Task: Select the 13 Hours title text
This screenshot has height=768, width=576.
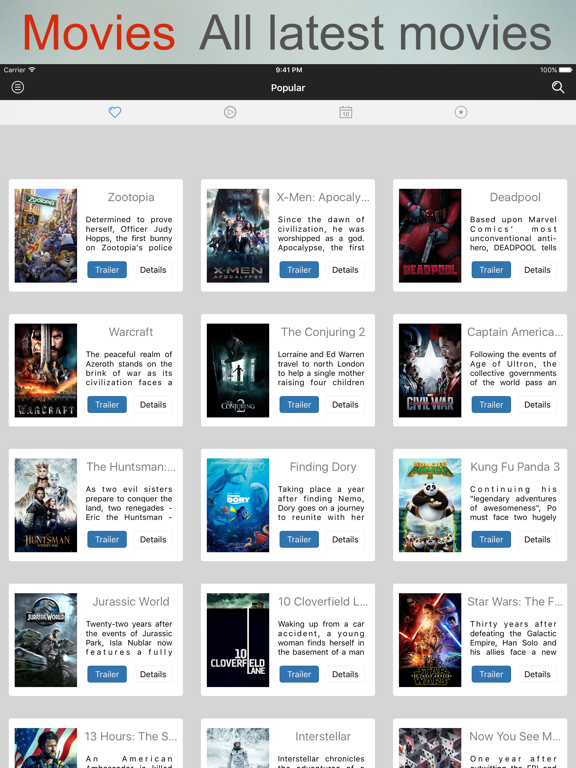Action: 131,736
